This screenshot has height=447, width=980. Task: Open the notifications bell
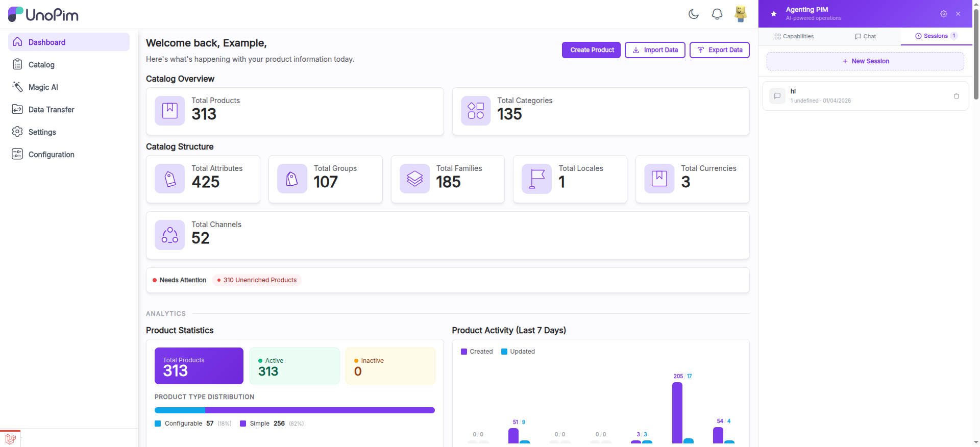tap(717, 14)
